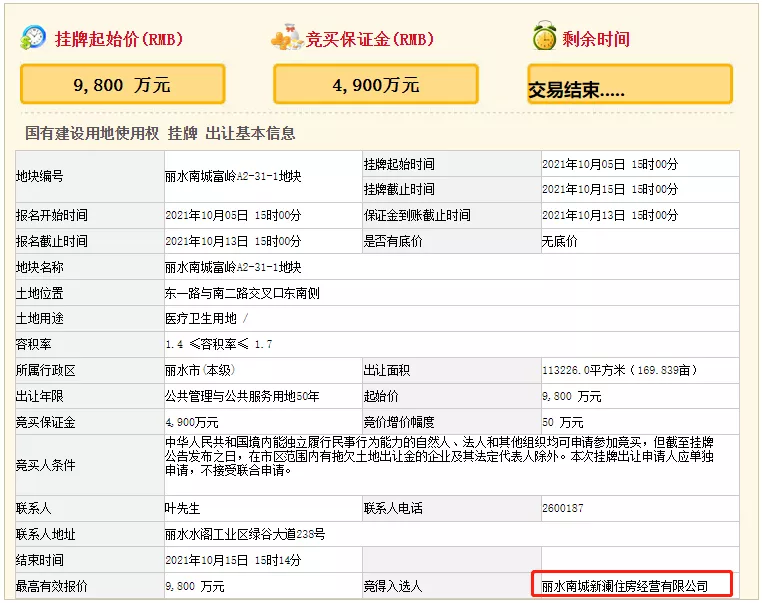
Task: Select the winner 丽水南城新澜住房经营有限公司
Action: pyautogui.click(x=625, y=586)
